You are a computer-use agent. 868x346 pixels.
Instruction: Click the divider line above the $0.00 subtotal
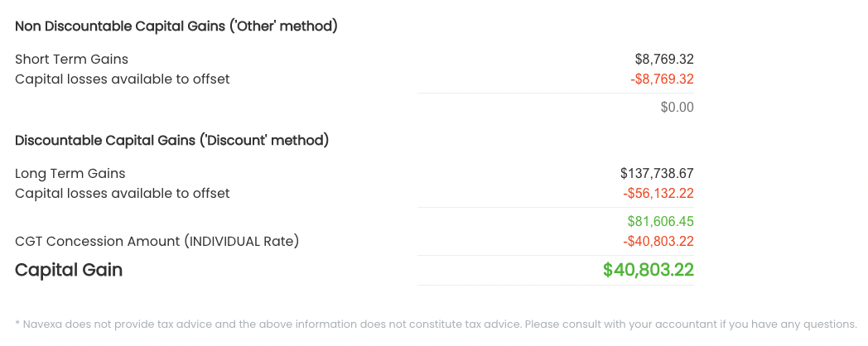pos(555,94)
